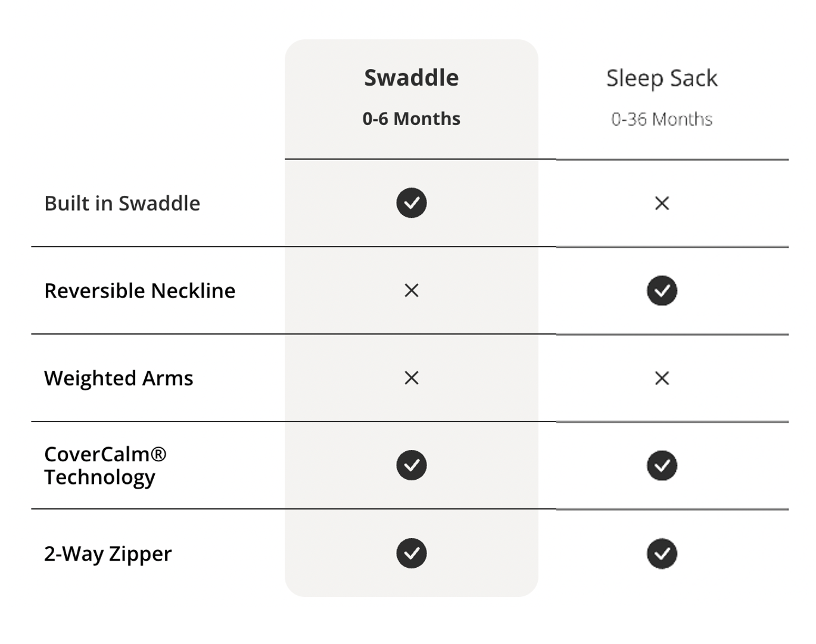Click the Sleep Sack Reversible Neckline checkmark

pyautogui.click(x=662, y=290)
